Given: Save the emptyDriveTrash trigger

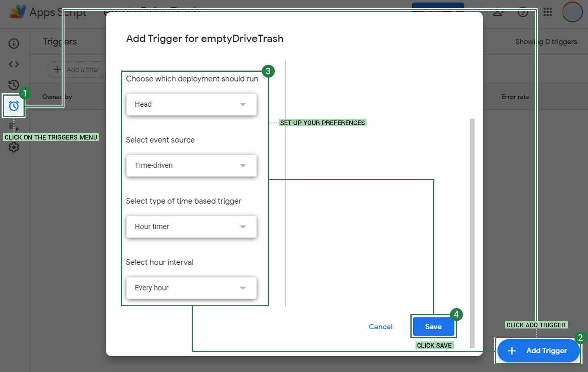Looking at the screenshot, I should tap(433, 327).
